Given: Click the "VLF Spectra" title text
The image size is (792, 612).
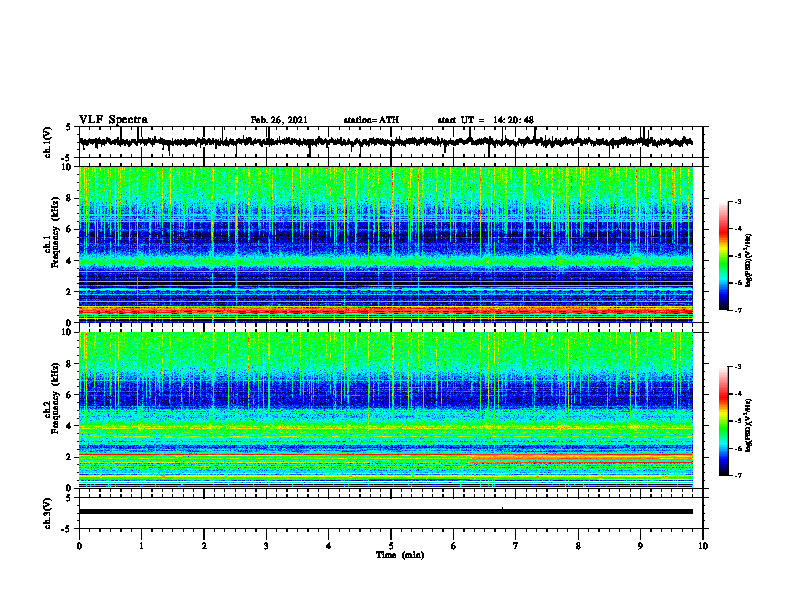Looking at the screenshot, I should pos(113,120).
